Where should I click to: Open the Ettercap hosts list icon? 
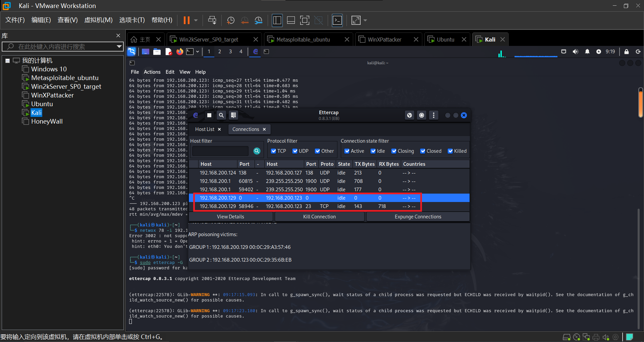coord(233,115)
